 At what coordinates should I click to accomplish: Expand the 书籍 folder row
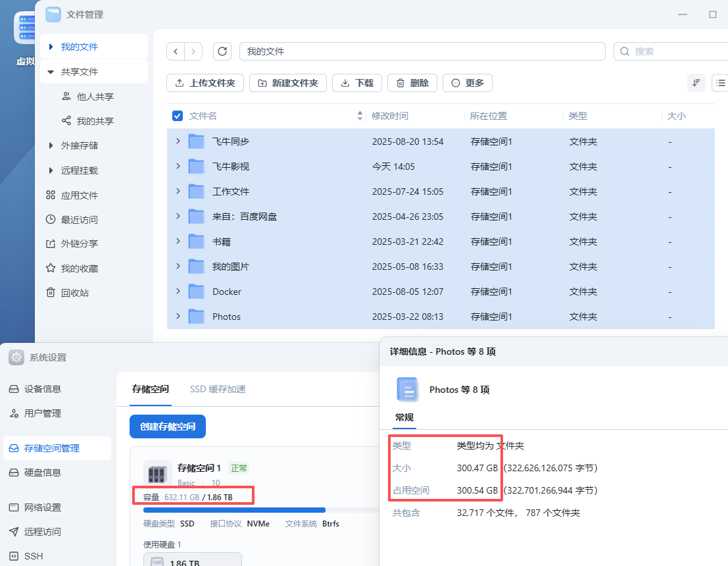point(178,241)
